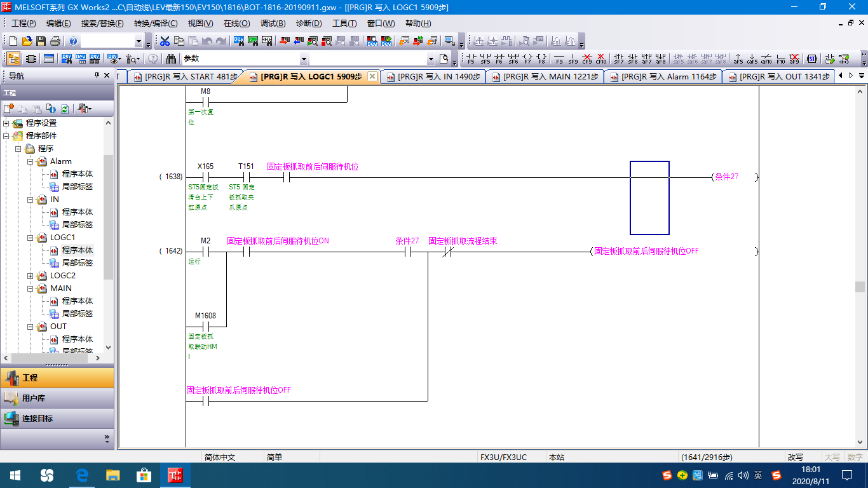Insert coil using F7 icon
This screenshot has width=868, height=488.
[527, 59]
